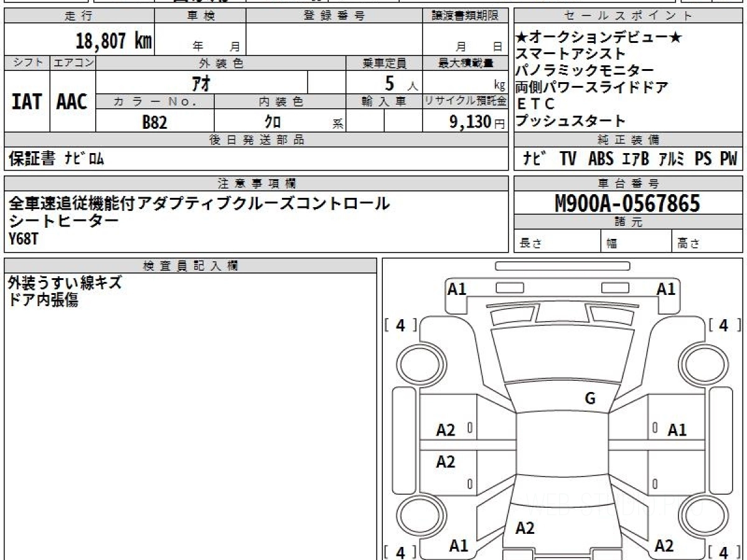Click the G mark on the windshield
Screen dimensions: 747x560
tap(590, 398)
